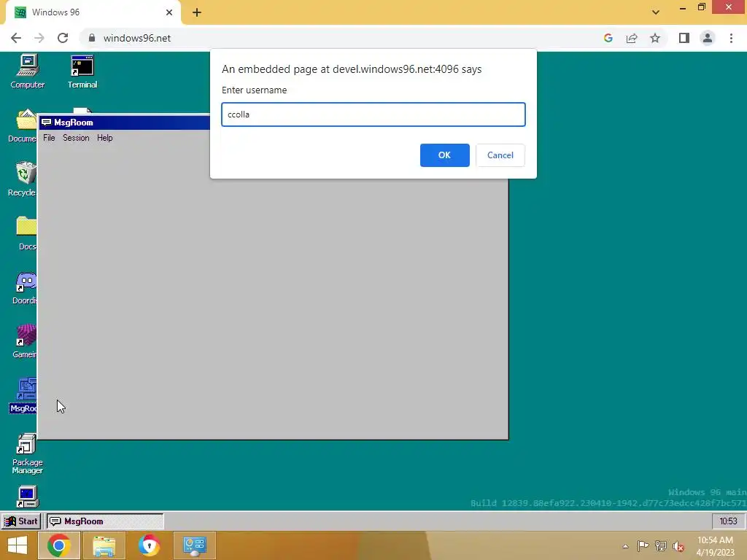Open Package Manager desktop icon
This screenshot has width=747, height=560.
tap(27, 454)
